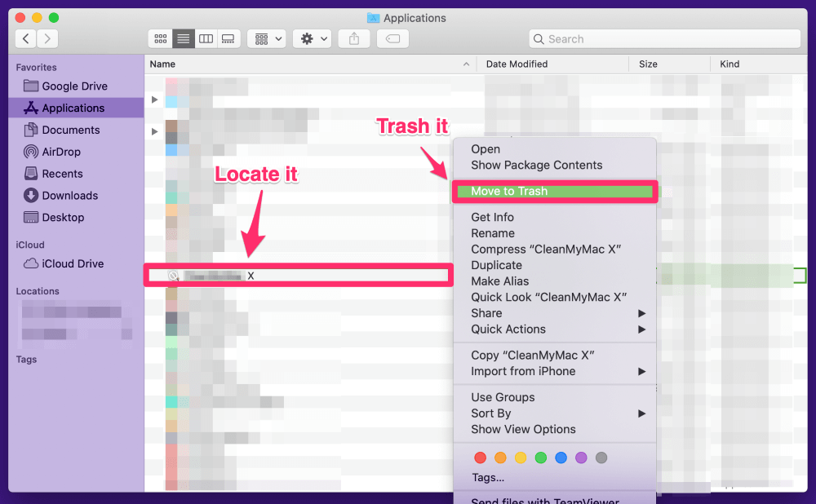Viewport: 816px width, 504px height.
Task: Go forward with the right chevron button
Action: tap(47, 38)
